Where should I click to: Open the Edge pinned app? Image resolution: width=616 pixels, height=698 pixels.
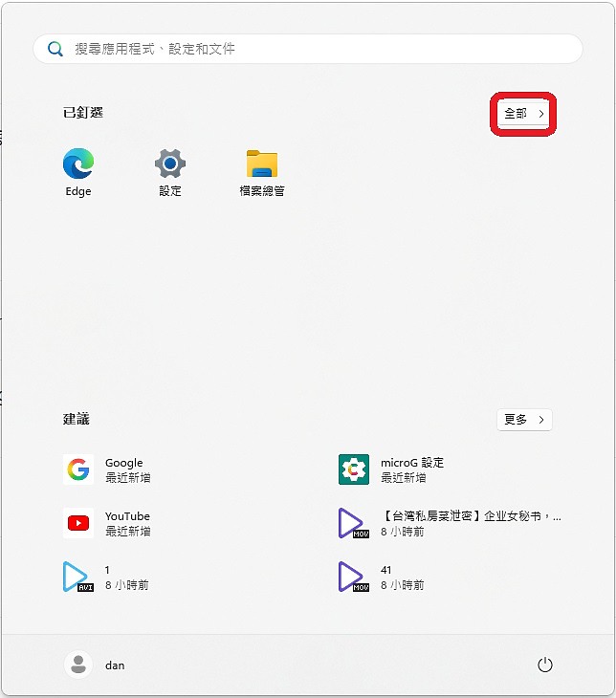coord(78,172)
